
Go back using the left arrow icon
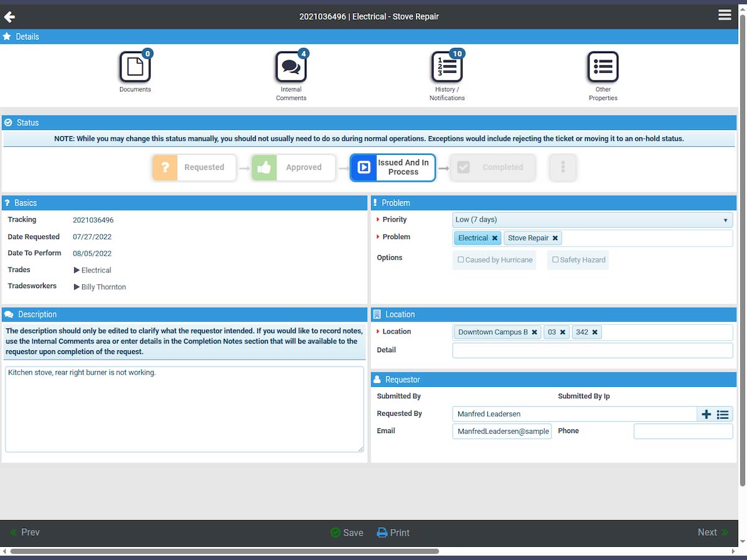click(x=9, y=17)
